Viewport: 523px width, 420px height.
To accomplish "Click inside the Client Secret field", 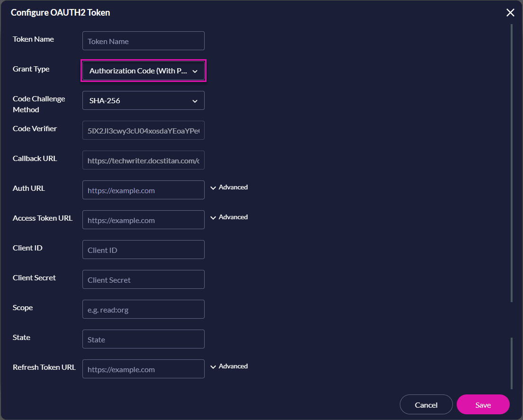I will pos(143,279).
